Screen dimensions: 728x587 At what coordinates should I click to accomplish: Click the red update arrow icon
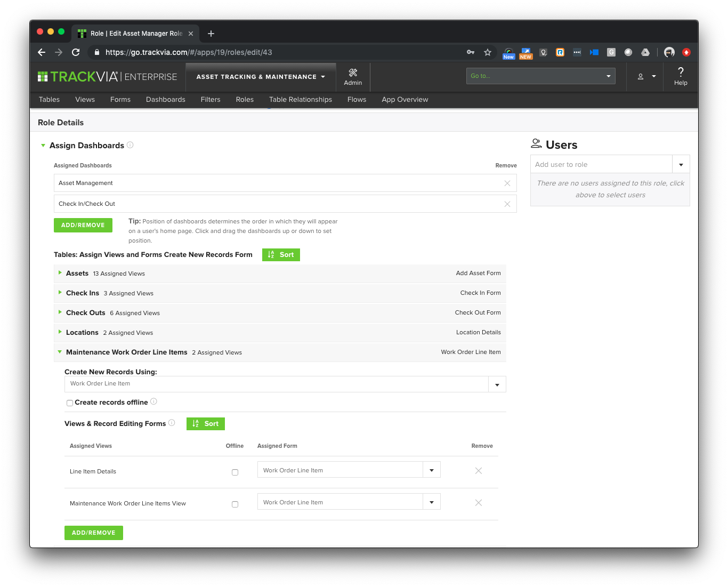[686, 52]
